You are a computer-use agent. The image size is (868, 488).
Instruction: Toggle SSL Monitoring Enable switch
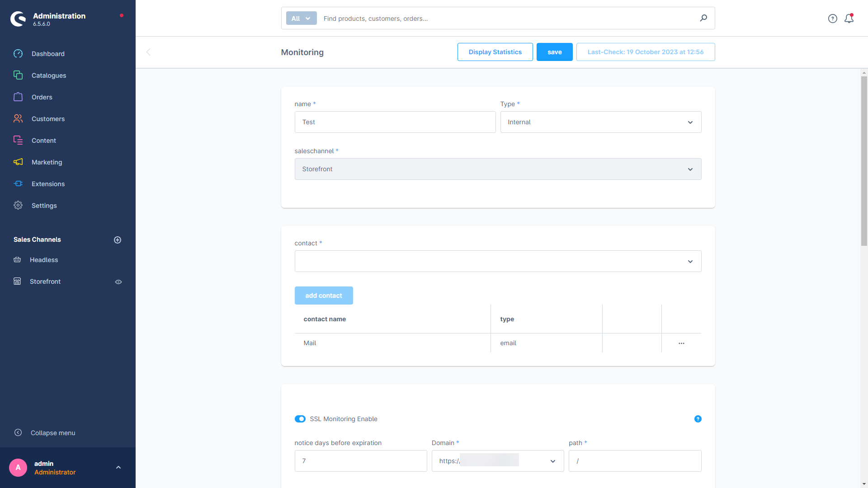click(x=300, y=419)
